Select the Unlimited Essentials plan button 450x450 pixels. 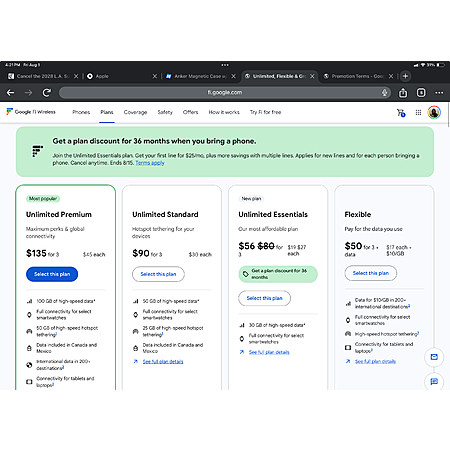pyautogui.click(x=264, y=298)
